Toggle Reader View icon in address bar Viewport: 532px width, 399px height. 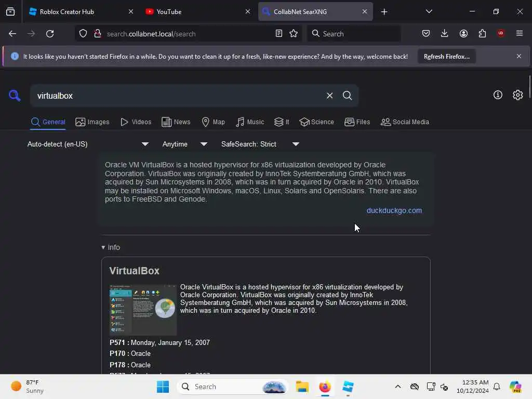click(x=279, y=34)
